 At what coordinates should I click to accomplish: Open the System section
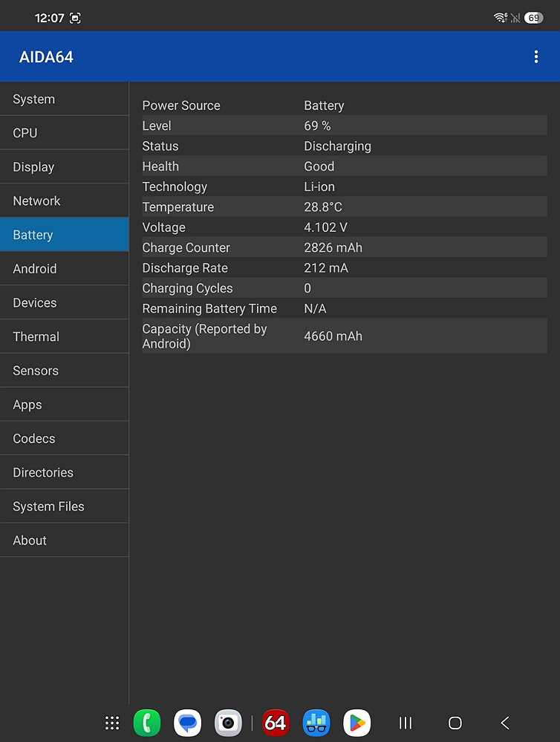65,99
